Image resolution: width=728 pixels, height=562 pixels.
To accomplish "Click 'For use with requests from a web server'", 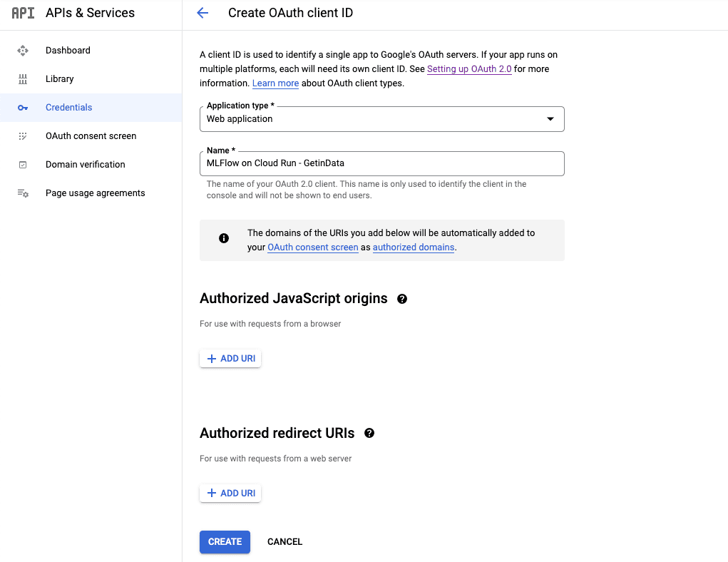I will click(x=275, y=459).
